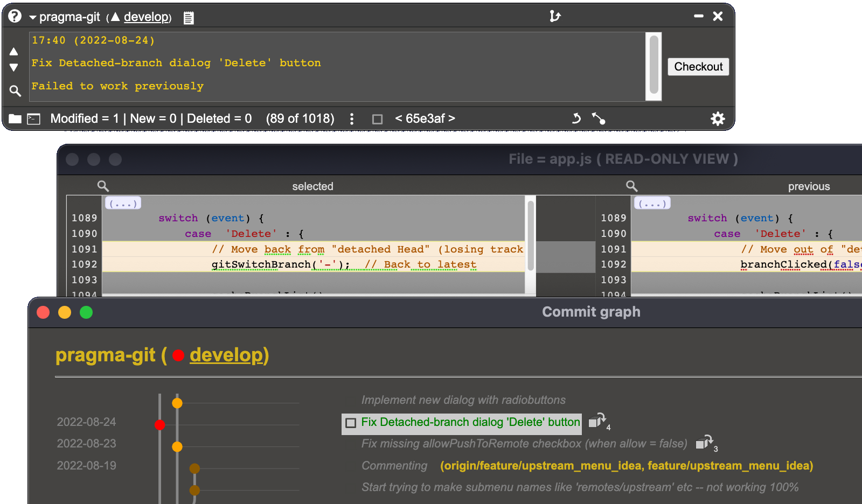862x504 pixels.
Task: Open the repository dropdown arrow before pragma-git
Action: click(33, 18)
